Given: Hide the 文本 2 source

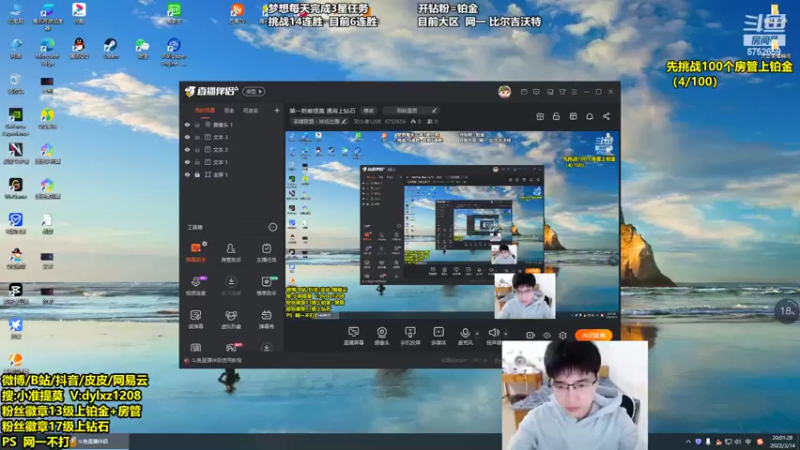Looking at the screenshot, I should [187, 149].
